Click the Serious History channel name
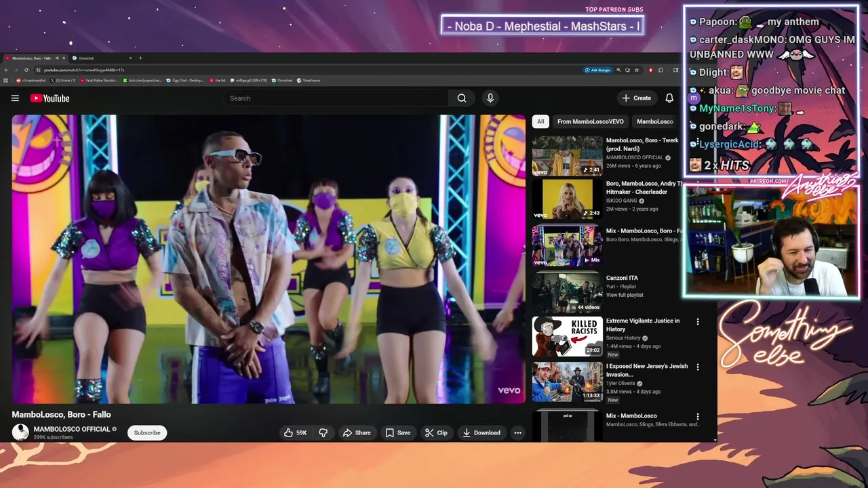This screenshot has height=488, width=868. (623, 338)
